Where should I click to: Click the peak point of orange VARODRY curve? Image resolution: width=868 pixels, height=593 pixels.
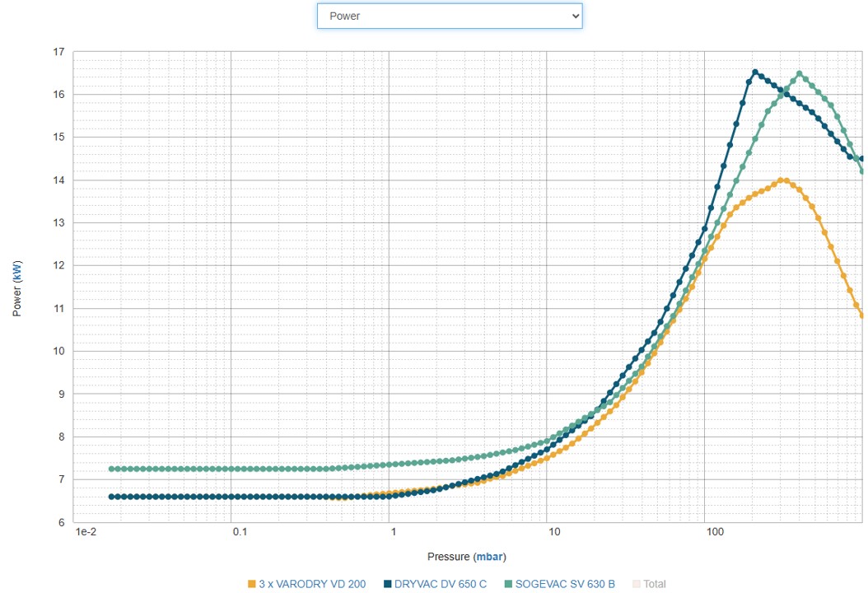coord(782,180)
